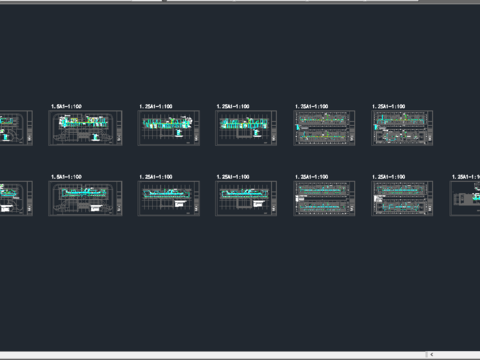The width and height of the screenshot is (480, 360).
Task: Pick the first lower-row 1.25A1-1:100 sheet
Action: click(169, 198)
